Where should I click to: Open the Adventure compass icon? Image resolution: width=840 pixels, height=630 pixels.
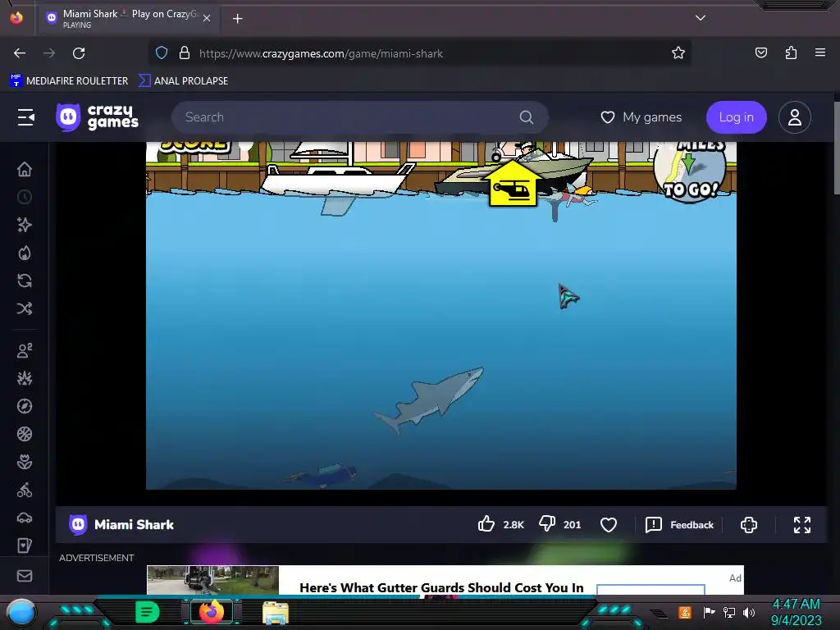pyautogui.click(x=25, y=406)
